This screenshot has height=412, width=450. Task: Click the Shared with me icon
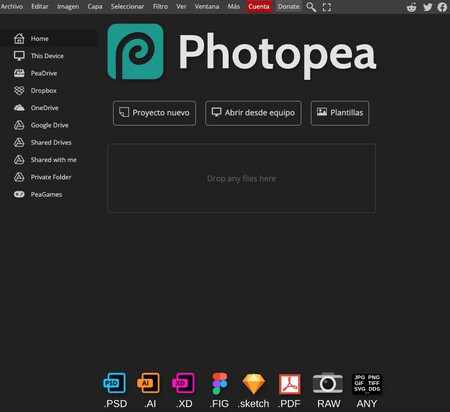point(19,160)
